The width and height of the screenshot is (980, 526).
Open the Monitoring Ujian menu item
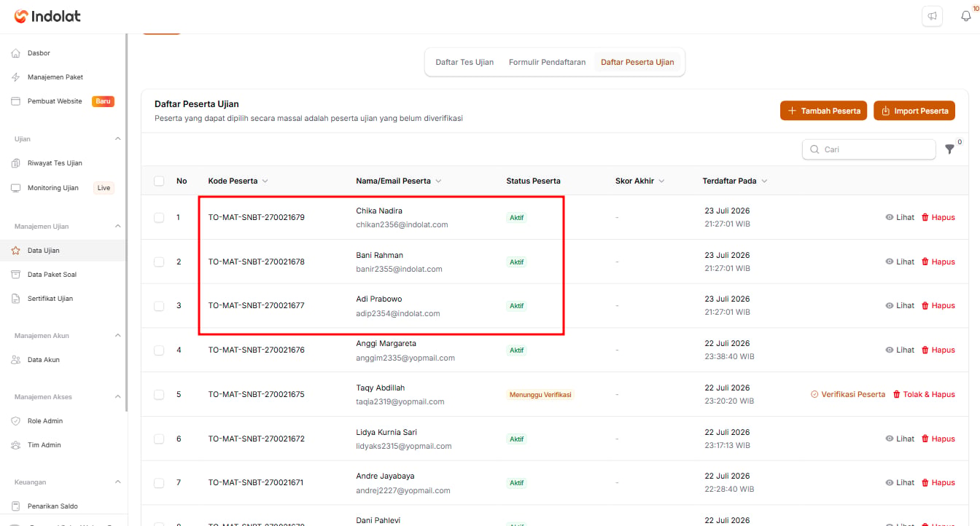pos(63,188)
